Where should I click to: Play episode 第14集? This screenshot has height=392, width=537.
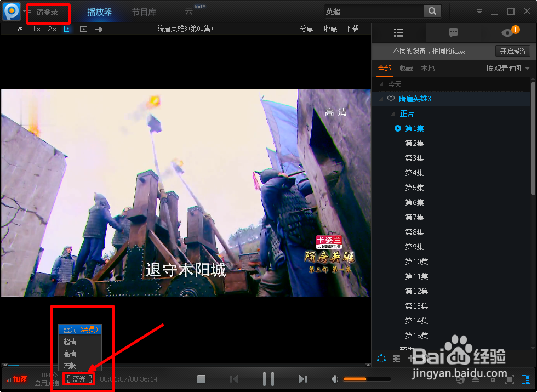[416, 321]
